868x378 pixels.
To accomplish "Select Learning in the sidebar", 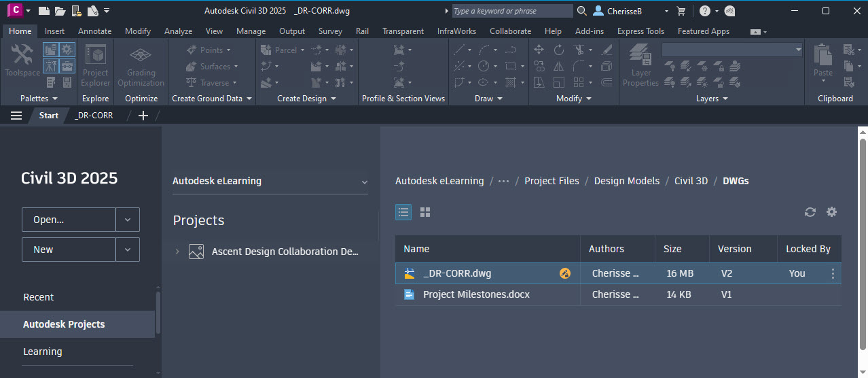I will click(x=43, y=351).
